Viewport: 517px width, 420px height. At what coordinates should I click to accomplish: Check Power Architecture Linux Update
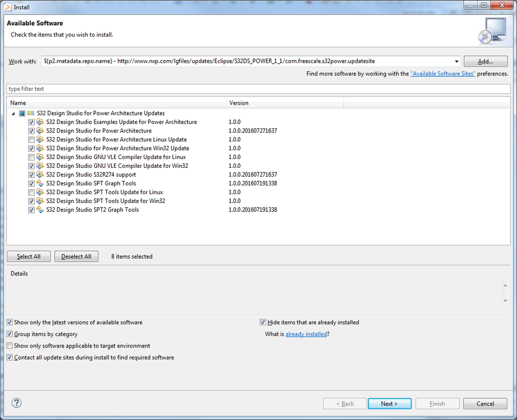click(x=32, y=139)
